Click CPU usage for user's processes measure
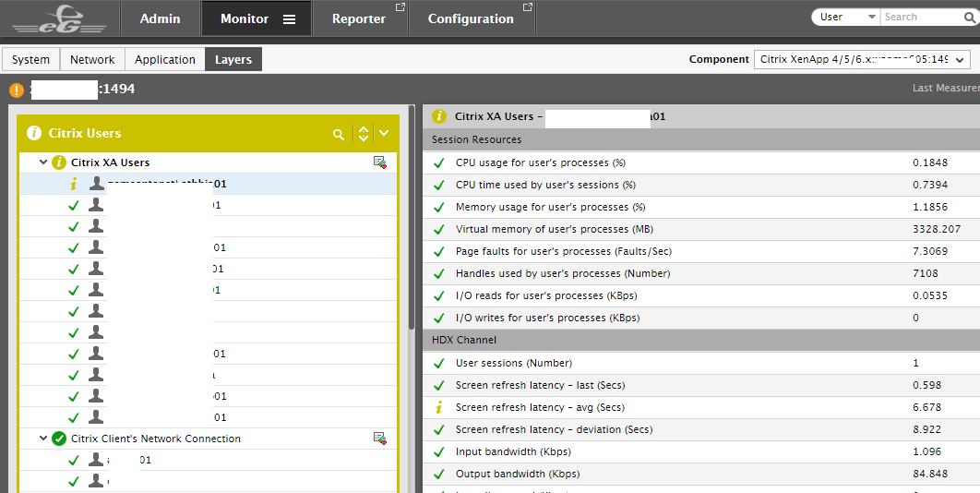The height and width of the screenshot is (493, 980). (541, 162)
